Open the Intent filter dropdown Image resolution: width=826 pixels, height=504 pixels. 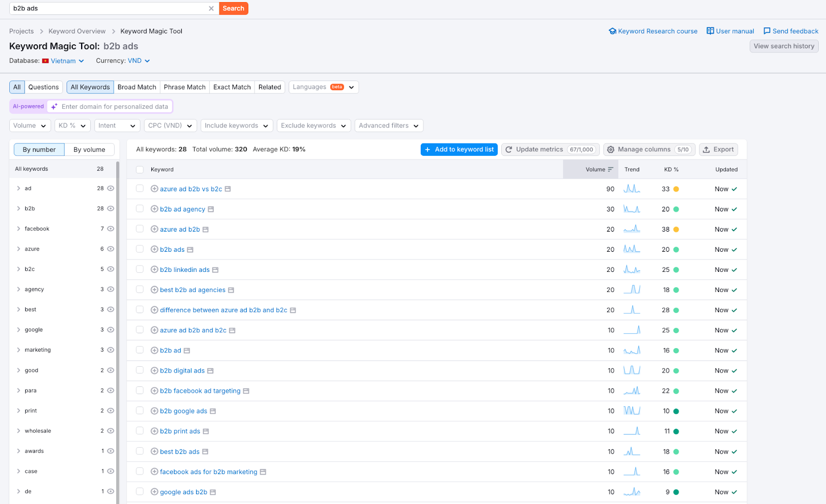(x=117, y=125)
